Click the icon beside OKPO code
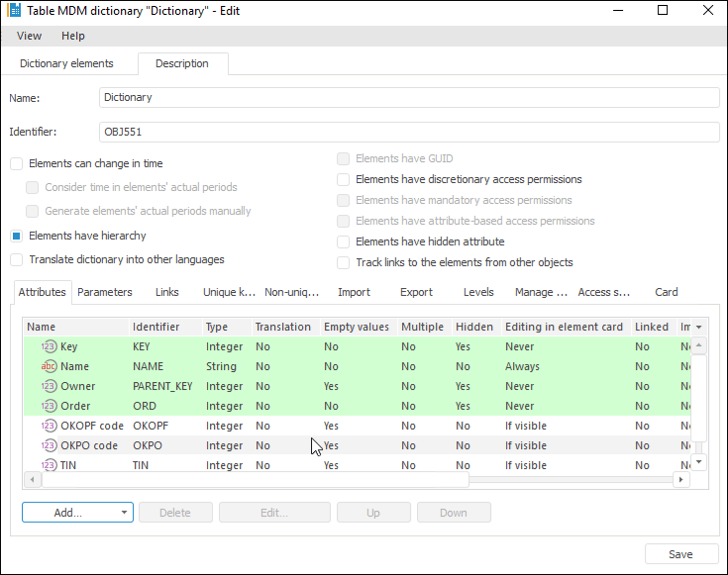The height and width of the screenshot is (575, 728). (50, 446)
